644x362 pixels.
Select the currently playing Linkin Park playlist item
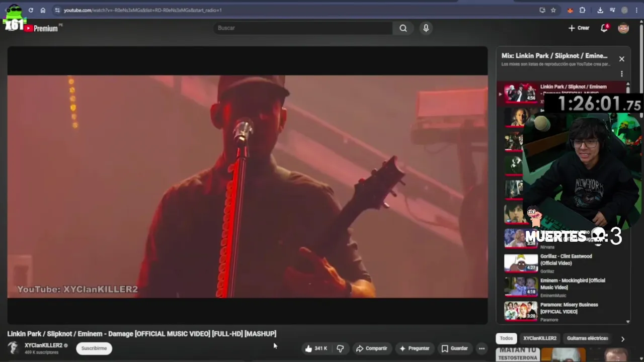(x=562, y=93)
